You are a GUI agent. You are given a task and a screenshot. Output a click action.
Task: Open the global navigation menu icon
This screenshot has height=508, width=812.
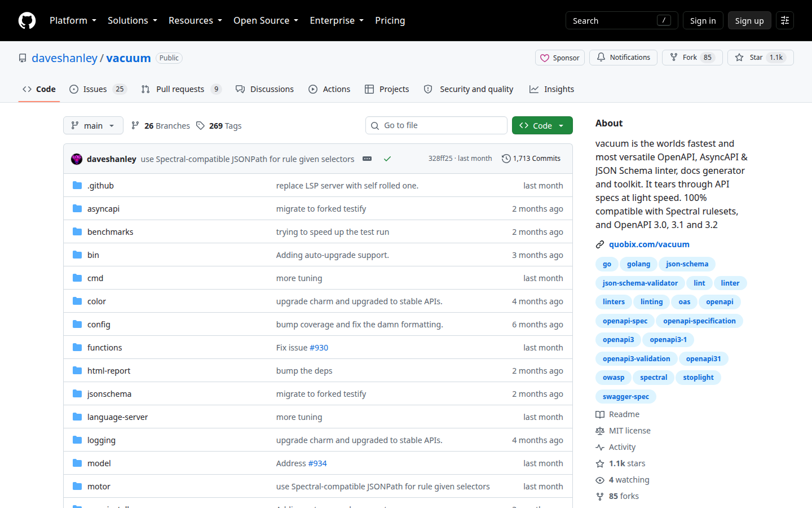point(785,20)
